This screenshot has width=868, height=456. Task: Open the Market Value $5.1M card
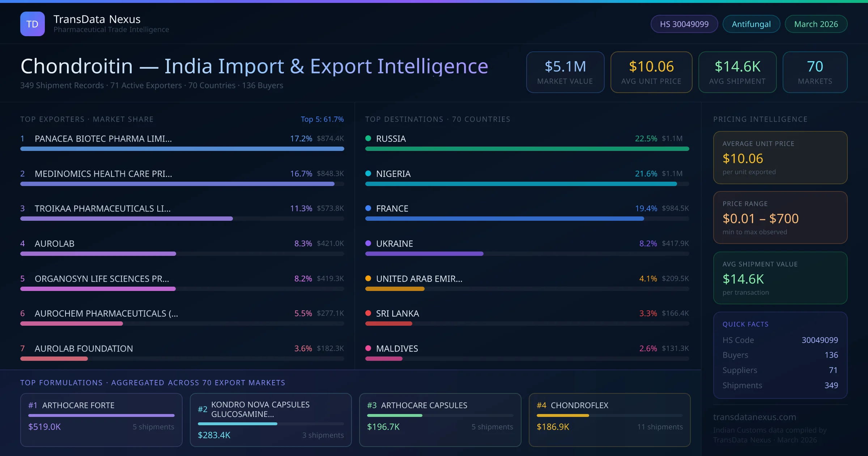[565, 72]
